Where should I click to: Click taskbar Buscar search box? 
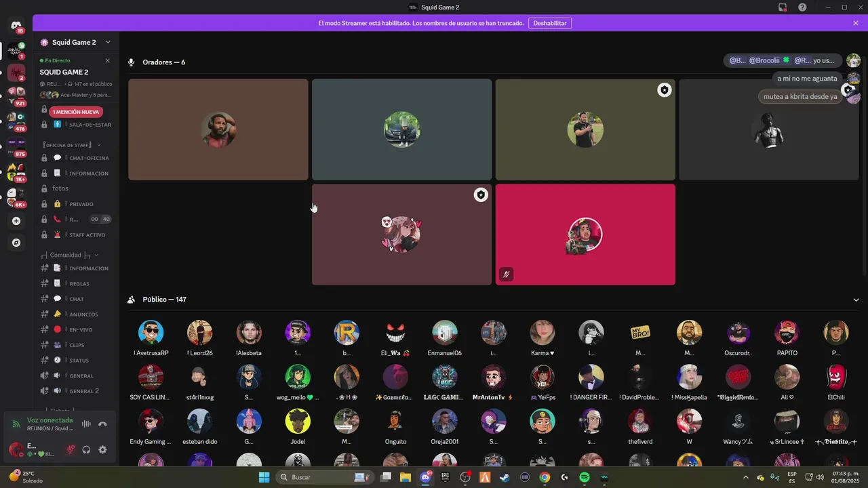click(325, 477)
